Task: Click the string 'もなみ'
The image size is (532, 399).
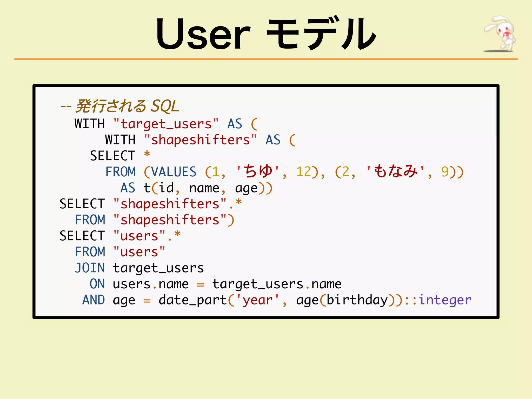Action: click(x=396, y=171)
